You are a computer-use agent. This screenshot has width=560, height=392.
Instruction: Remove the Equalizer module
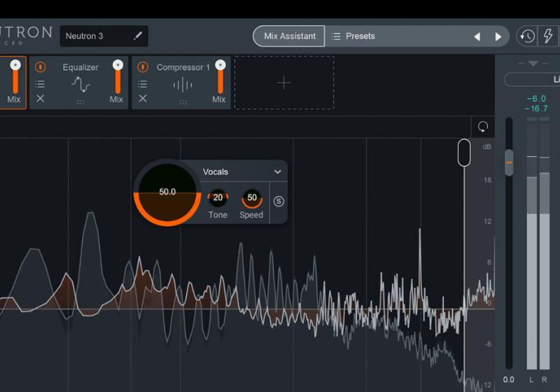coord(41,98)
